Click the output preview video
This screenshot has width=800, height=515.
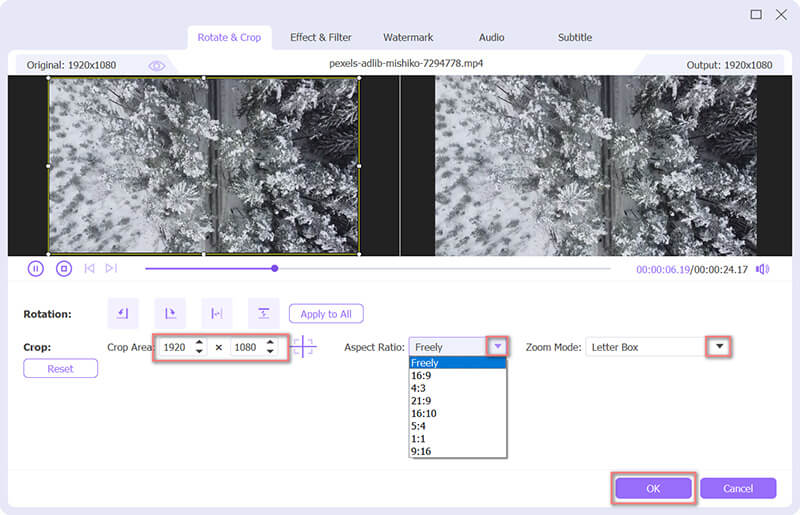[x=596, y=166]
